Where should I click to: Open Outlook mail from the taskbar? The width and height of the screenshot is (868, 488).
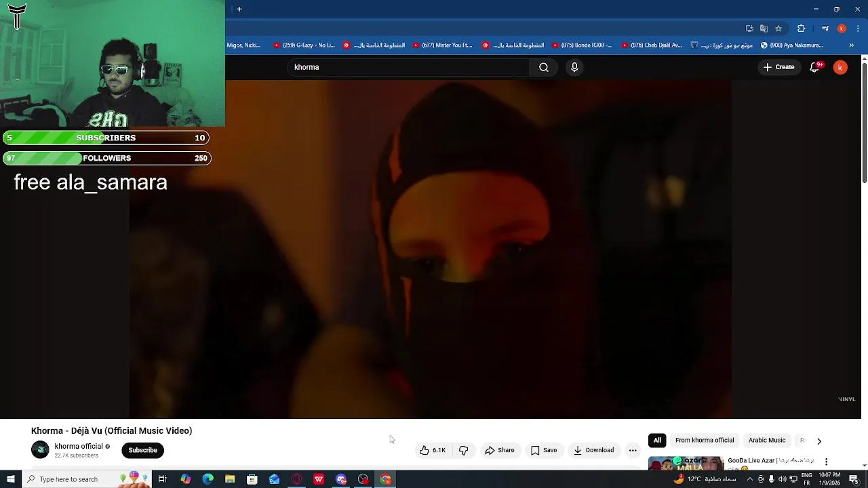click(x=275, y=479)
